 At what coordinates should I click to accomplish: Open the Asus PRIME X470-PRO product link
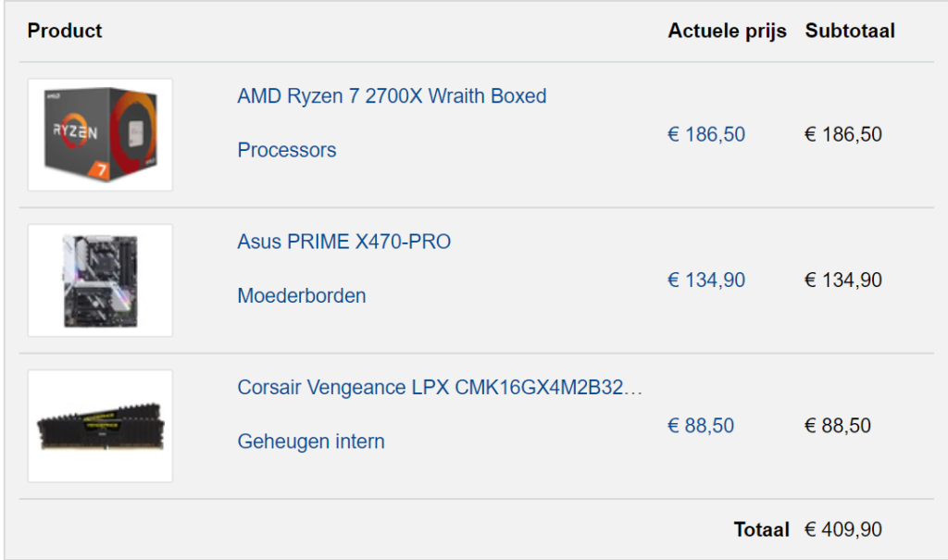344,242
